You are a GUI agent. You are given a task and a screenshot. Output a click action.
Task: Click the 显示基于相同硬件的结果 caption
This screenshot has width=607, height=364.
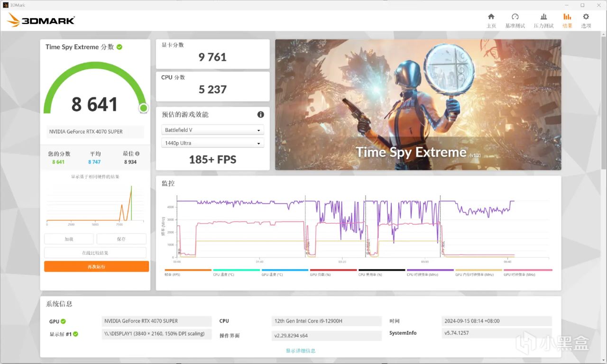tap(95, 177)
